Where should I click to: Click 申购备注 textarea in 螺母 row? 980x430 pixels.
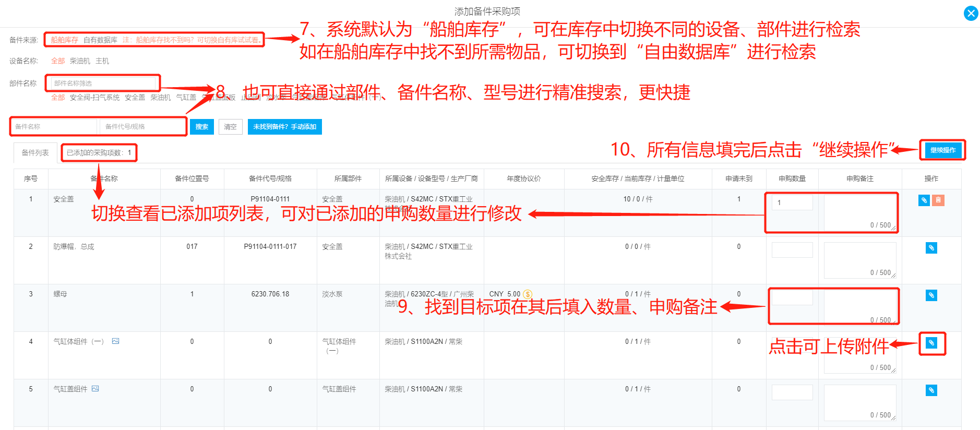pos(860,308)
